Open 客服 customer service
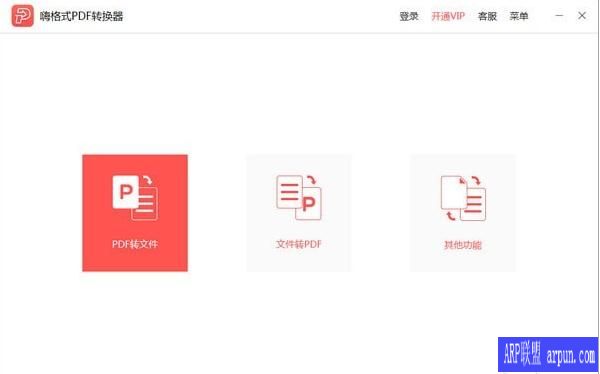The image size is (600, 374). [488, 16]
